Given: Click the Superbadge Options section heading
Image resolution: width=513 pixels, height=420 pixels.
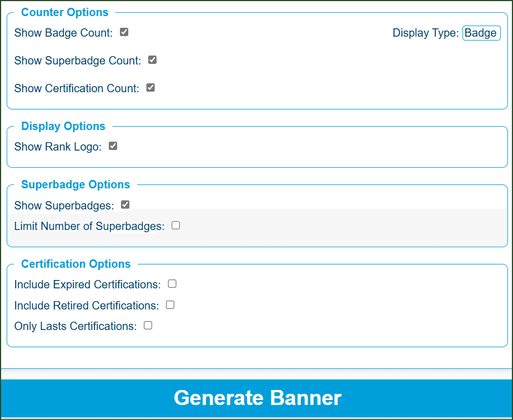Looking at the screenshot, I should click(x=75, y=184).
